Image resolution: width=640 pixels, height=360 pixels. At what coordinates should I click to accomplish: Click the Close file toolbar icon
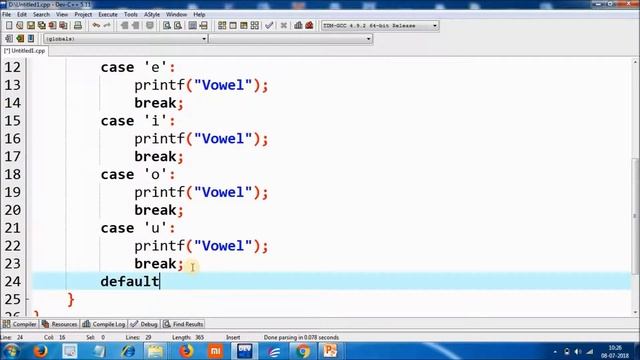point(52,25)
